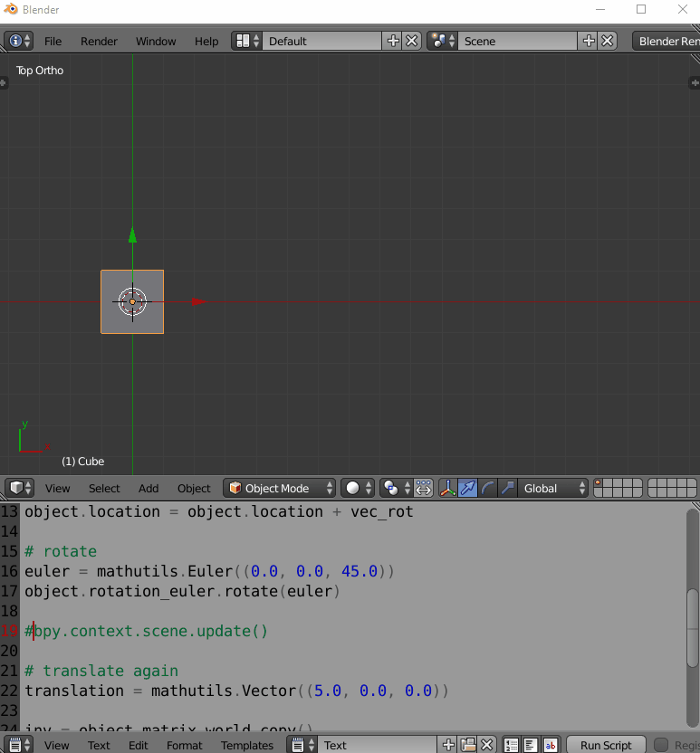Image resolution: width=700 pixels, height=753 pixels.
Task: Open the Text Editor's View menu
Action: click(57, 746)
